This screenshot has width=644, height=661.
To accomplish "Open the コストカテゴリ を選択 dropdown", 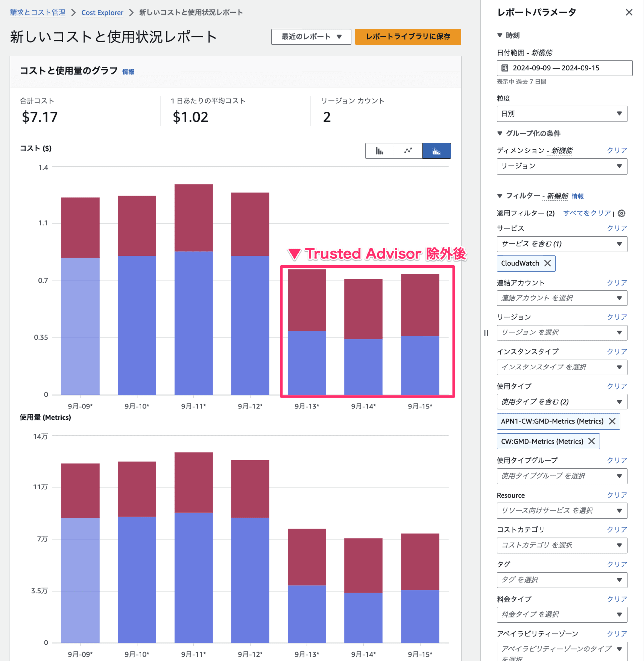I will click(562, 545).
